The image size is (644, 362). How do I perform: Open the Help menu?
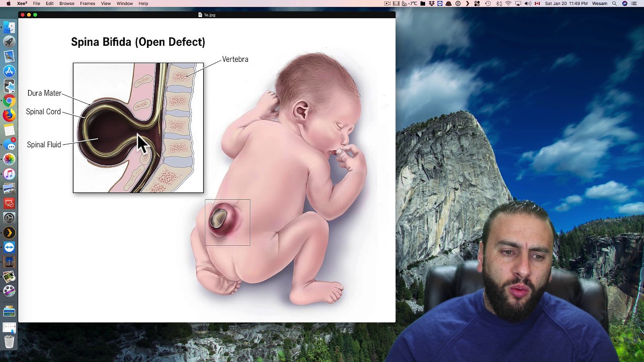click(x=143, y=4)
